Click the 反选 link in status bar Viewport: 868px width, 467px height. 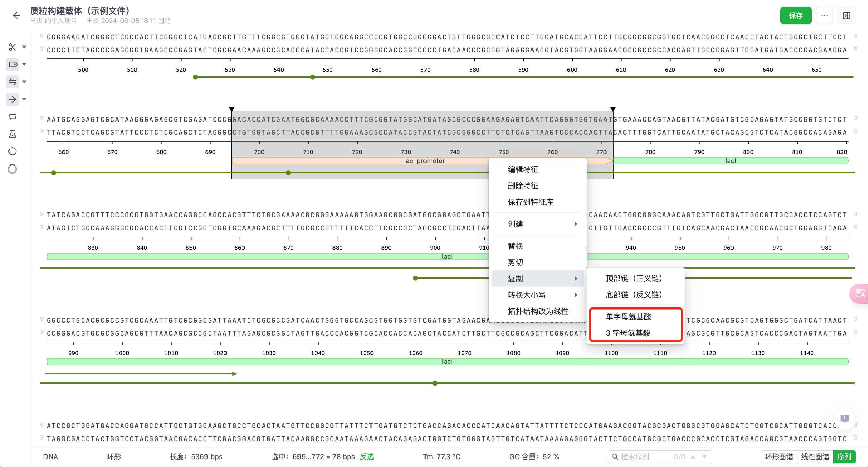(366, 456)
